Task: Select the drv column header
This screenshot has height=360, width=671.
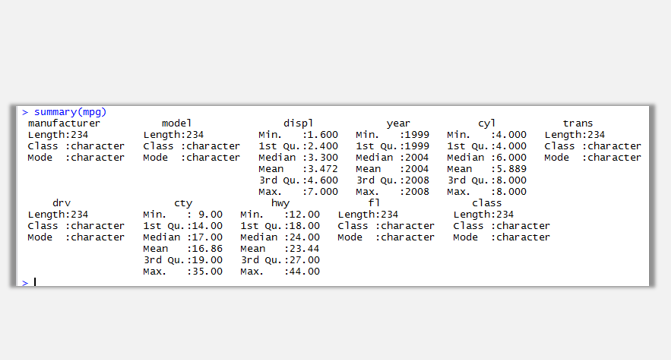Action: (61, 203)
